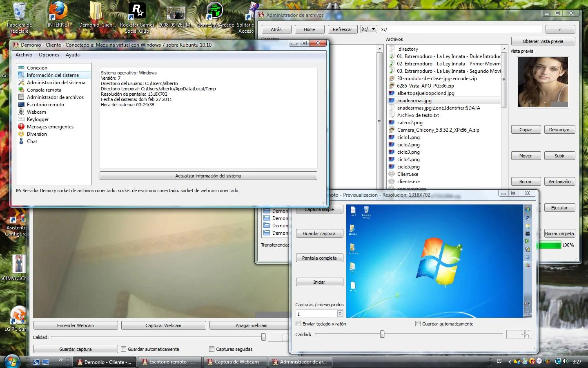Click the Ver tamaño button

[x=559, y=182]
